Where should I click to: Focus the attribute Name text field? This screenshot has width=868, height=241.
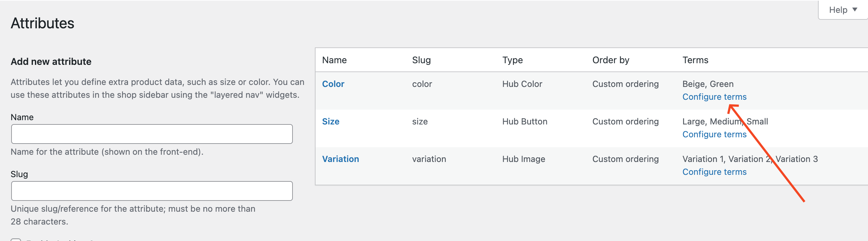[152, 134]
